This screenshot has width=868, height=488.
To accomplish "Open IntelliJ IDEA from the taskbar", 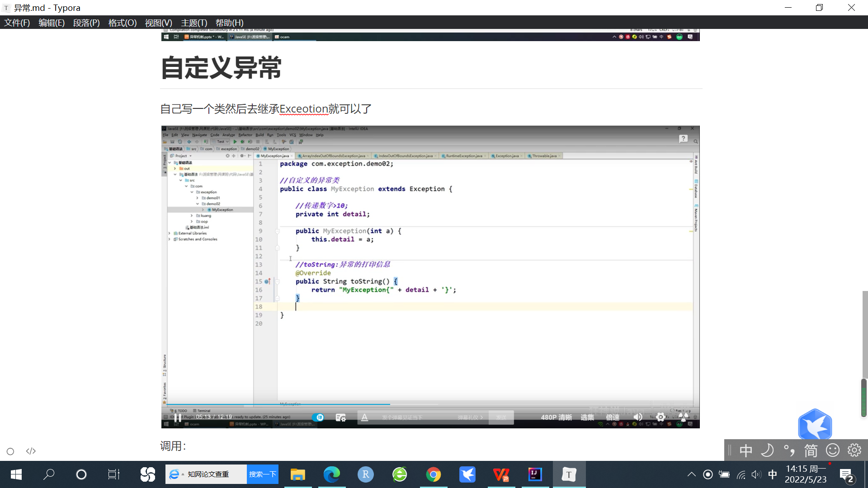I will [x=535, y=474].
